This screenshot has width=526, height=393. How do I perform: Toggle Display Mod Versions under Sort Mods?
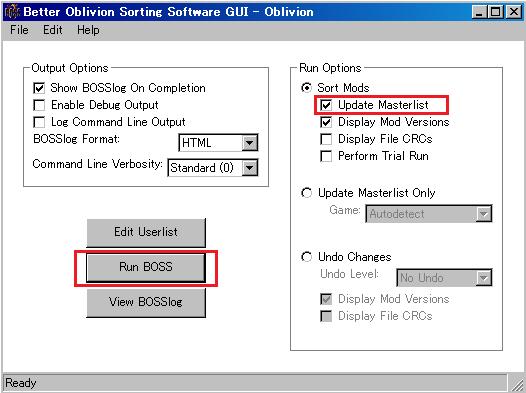point(326,122)
